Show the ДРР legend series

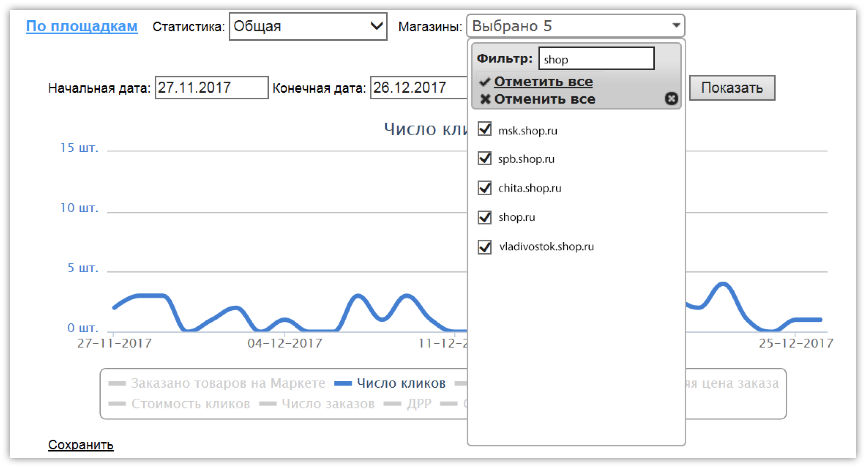pos(418,404)
